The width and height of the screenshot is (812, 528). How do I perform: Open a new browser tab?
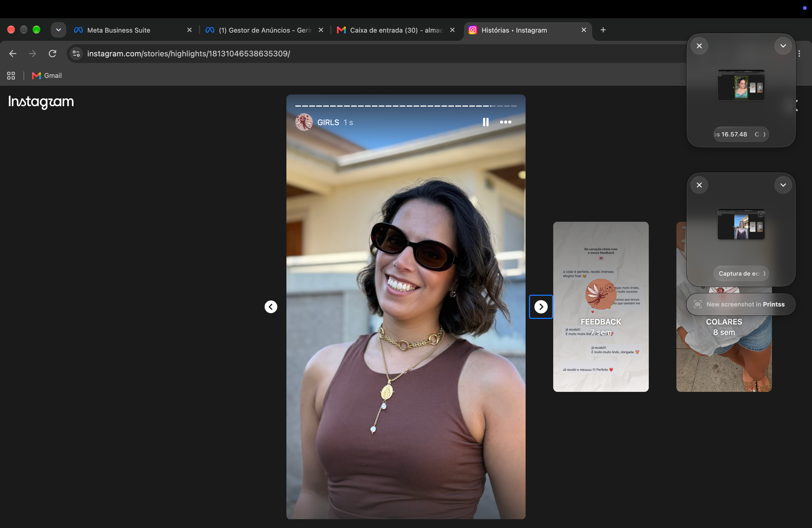[x=603, y=30]
